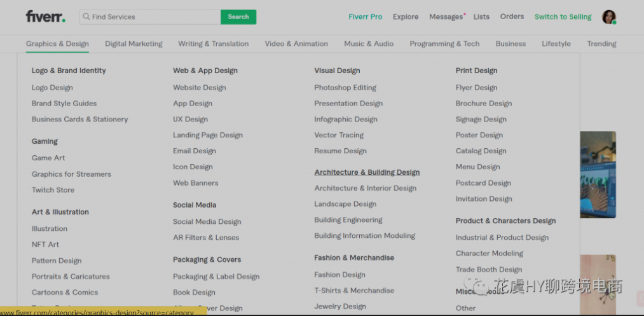Viewport: 644px width, 316px height.
Task: Open Website Design subcategory
Action: (x=199, y=88)
